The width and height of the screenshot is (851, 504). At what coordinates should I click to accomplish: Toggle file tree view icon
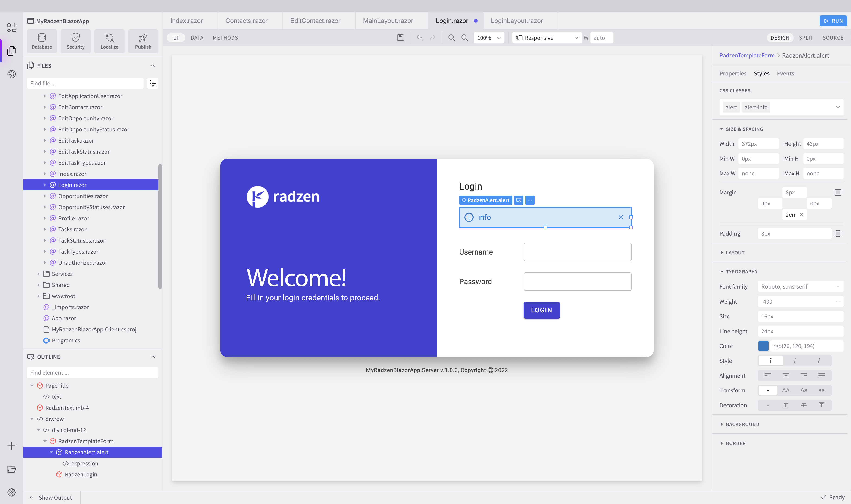153,84
